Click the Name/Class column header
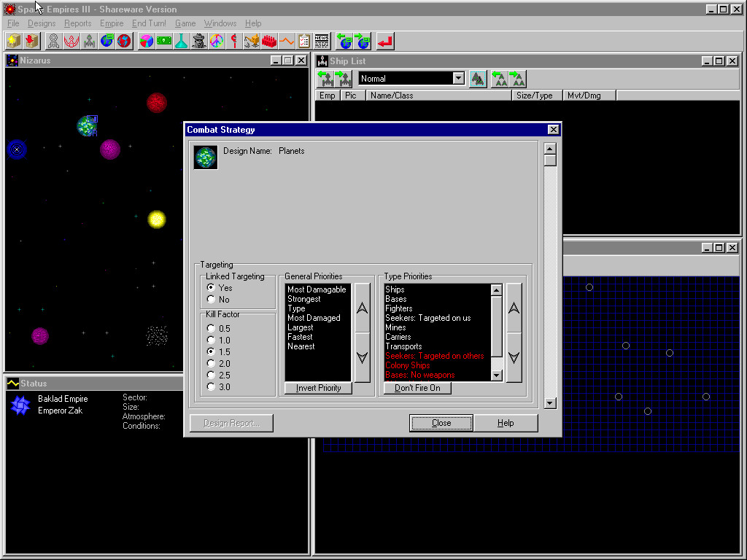The height and width of the screenshot is (560, 747). point(438,96)
